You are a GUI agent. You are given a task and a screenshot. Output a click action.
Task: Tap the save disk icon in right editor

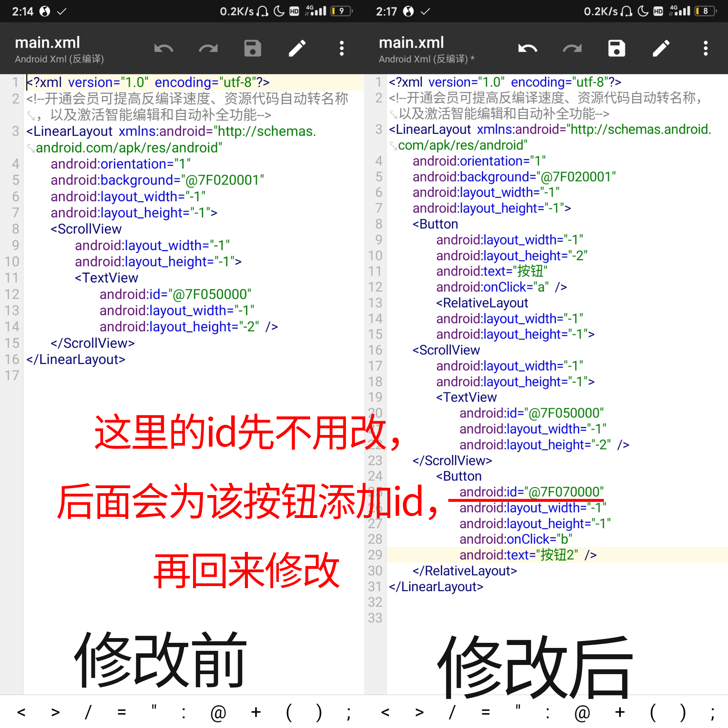tap(617, 48)
